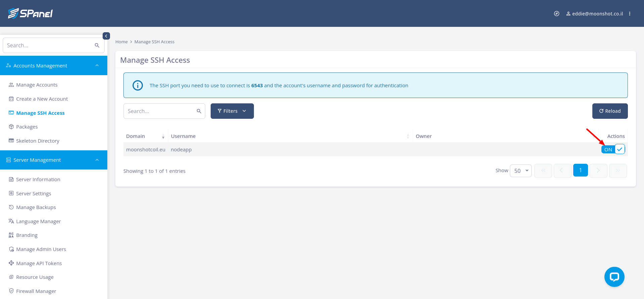Jump to the first page
The height and width of the screenshot is (299, 644).
click(543, 170)
